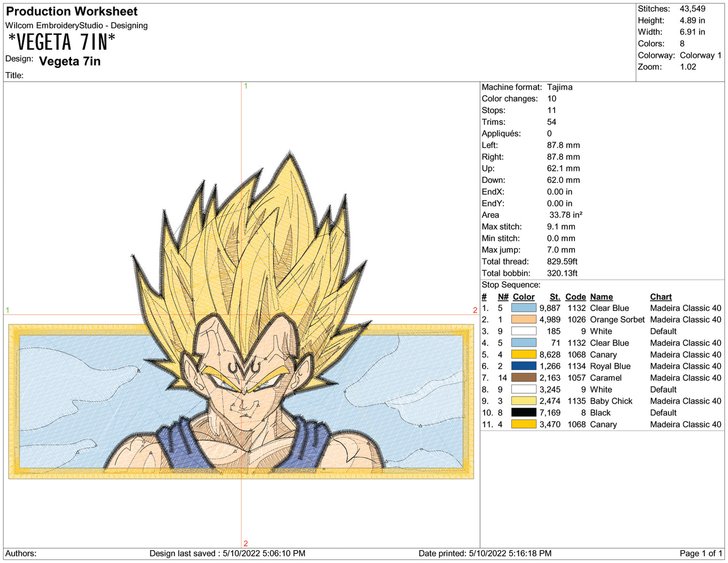Click the 'N#' column header

click(x=503, y=297)
